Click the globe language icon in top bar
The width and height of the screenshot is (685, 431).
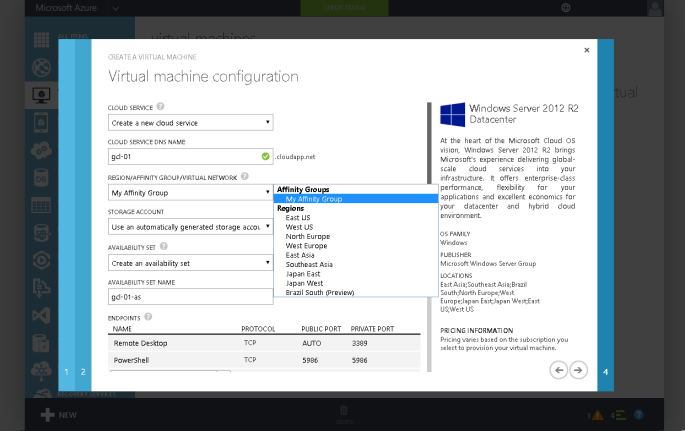(x=566, y=8)
